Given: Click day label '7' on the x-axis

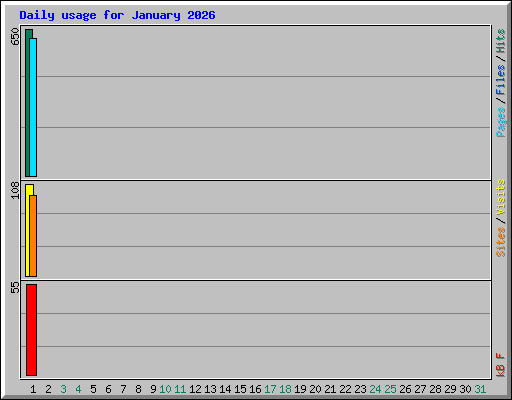Looking at the screenshot, I should click(x=123, y=389).
